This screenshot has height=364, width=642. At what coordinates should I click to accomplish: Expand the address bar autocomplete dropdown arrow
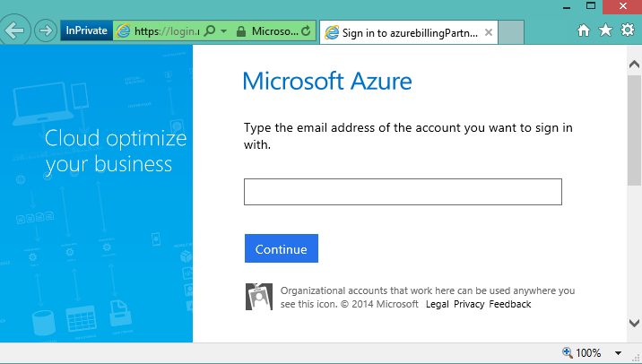(222, 32)
